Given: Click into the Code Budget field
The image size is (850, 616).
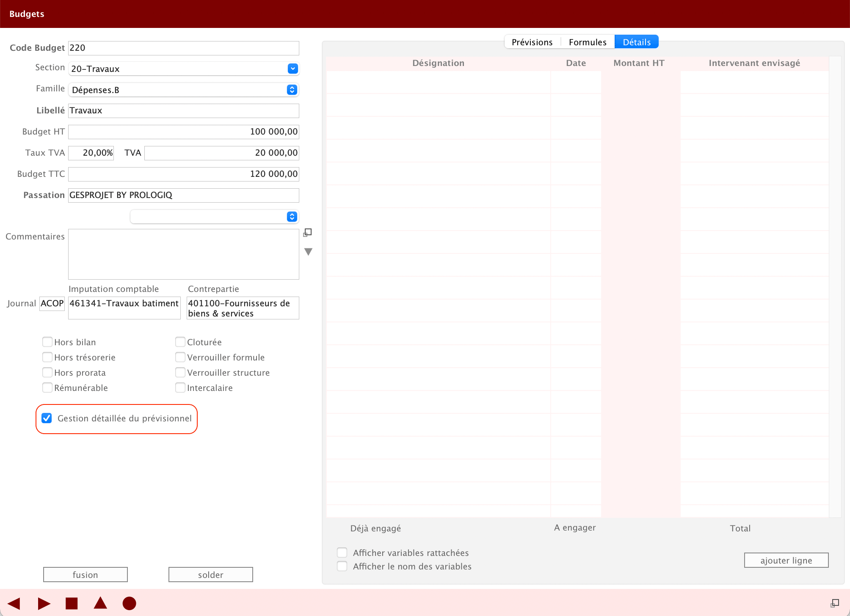Looking at the screenshot, I should pos(184,48).
